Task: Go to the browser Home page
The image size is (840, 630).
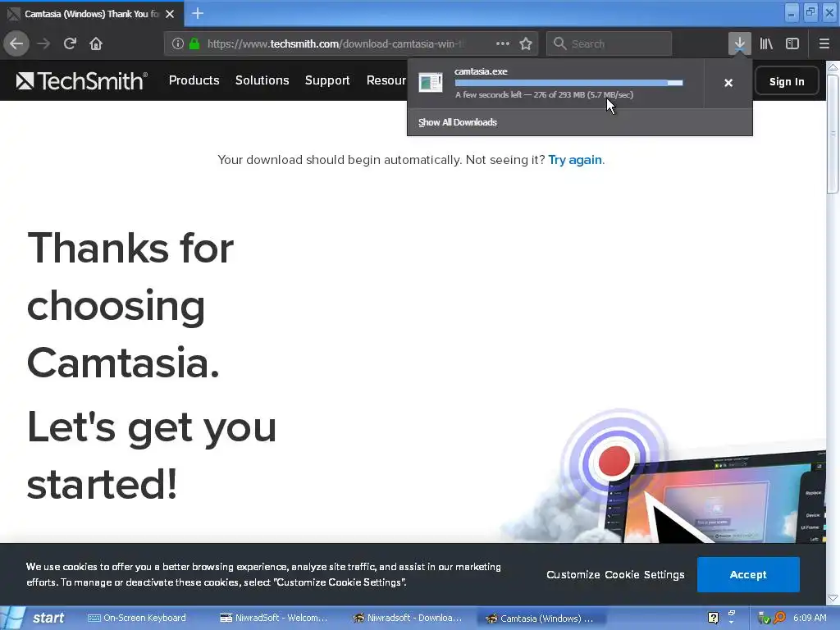Action: pyautogui.click(x=96, y=43)
